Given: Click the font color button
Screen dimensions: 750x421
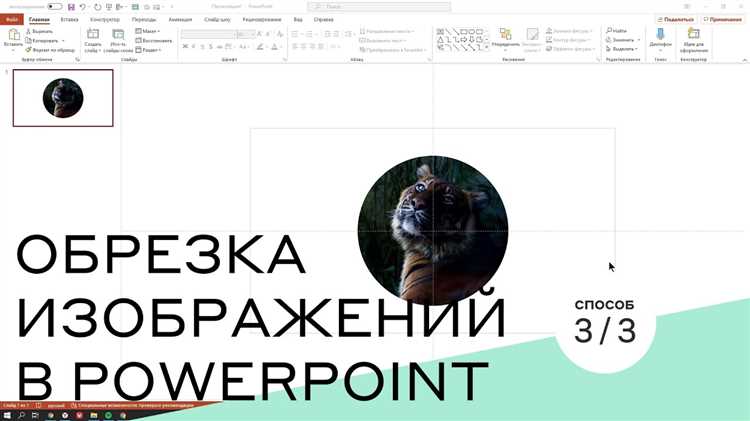Looking at the screenshot, I should [x=276, y=47].
